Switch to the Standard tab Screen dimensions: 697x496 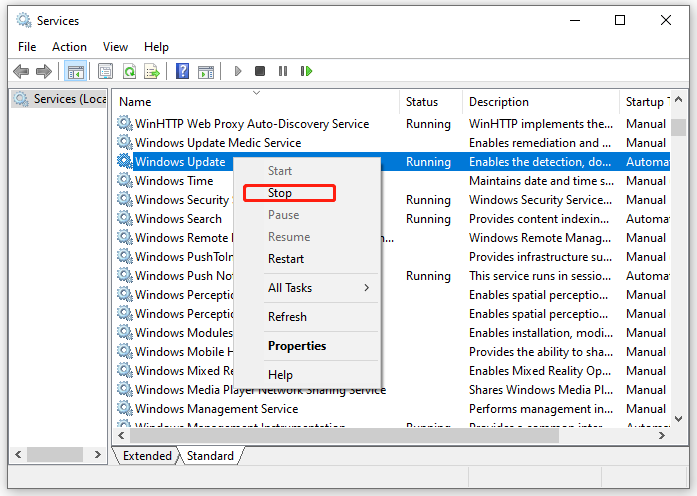coord(210,456)
